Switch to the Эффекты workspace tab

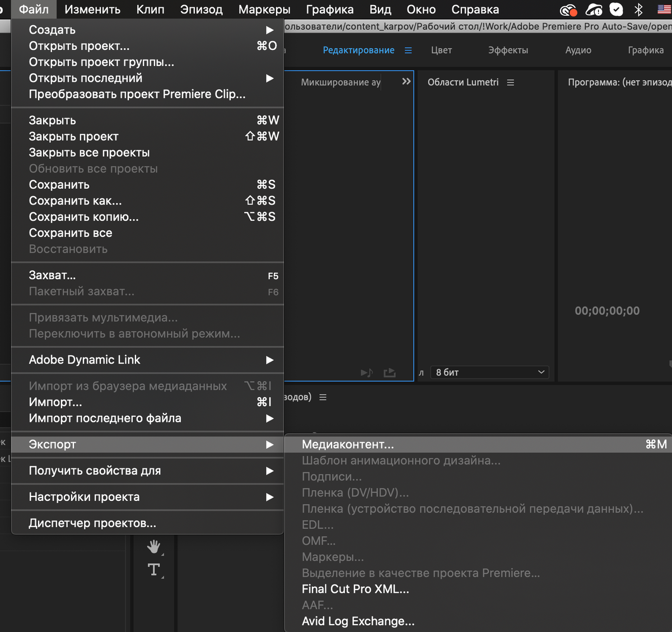coord(508,50)
